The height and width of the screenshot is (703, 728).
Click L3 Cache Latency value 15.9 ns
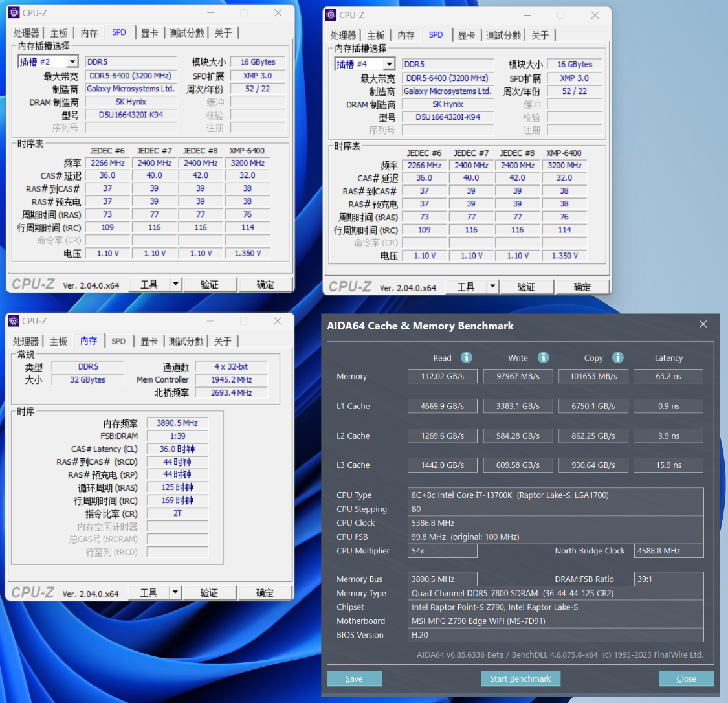pyautogui.click(x=668, y=465)
